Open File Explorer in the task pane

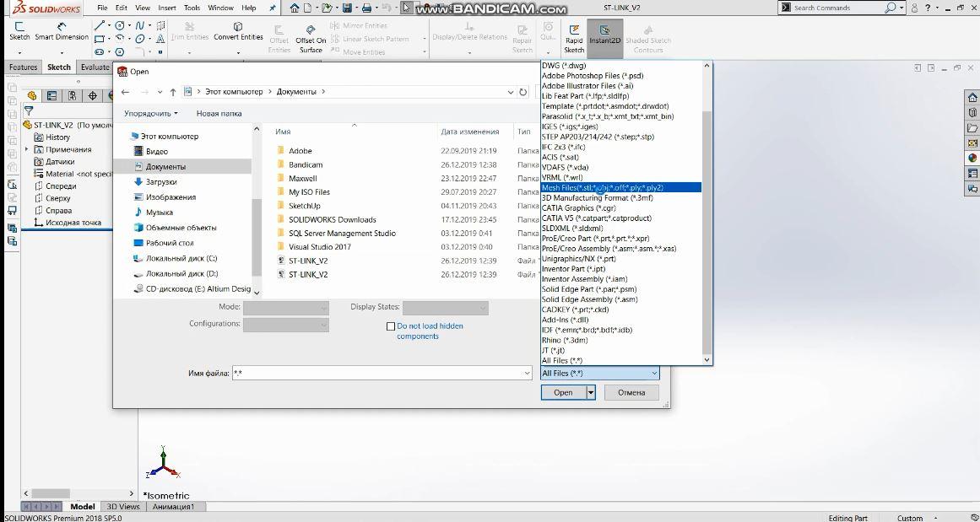[x=972, y=128]
